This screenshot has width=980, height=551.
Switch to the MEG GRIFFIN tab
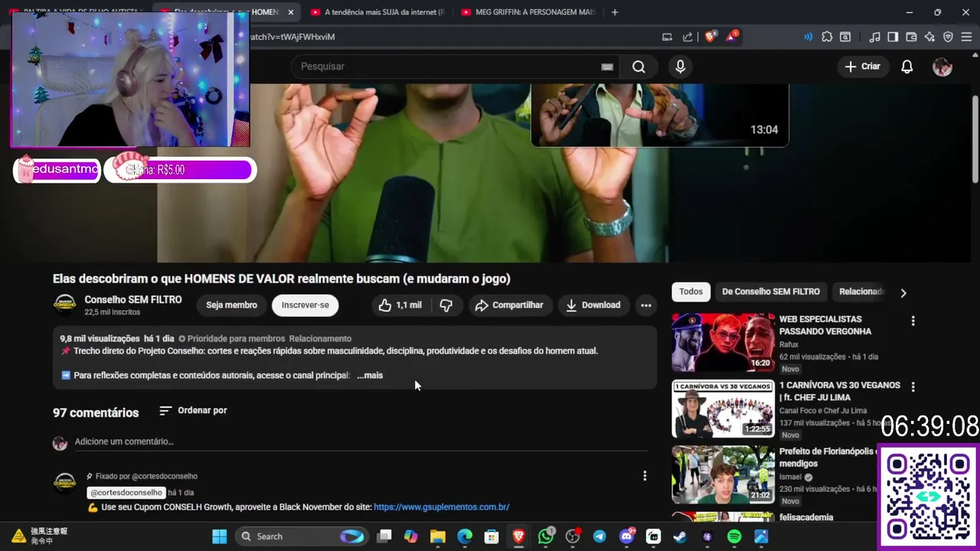[529, 12]
